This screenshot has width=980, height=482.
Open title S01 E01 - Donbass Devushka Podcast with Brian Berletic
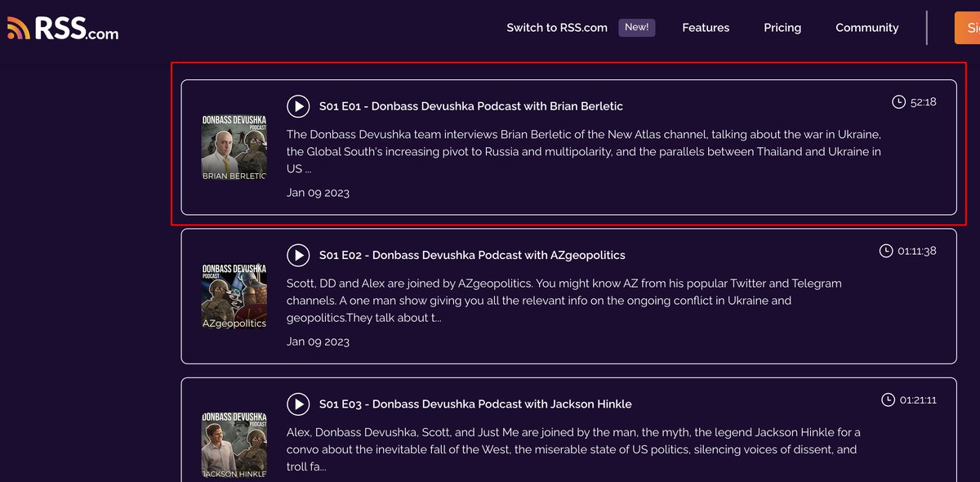(x=471, y=106)
